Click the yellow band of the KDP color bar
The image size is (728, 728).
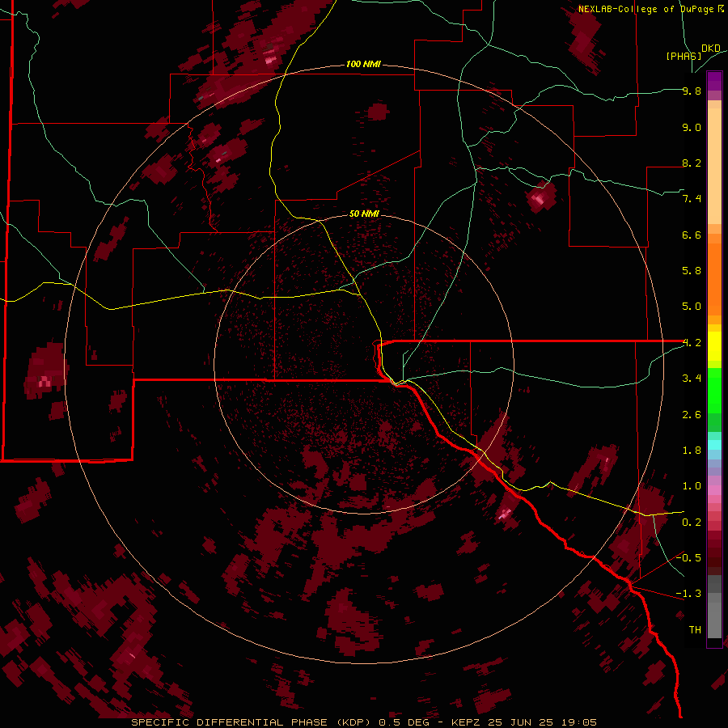point(714,346)
